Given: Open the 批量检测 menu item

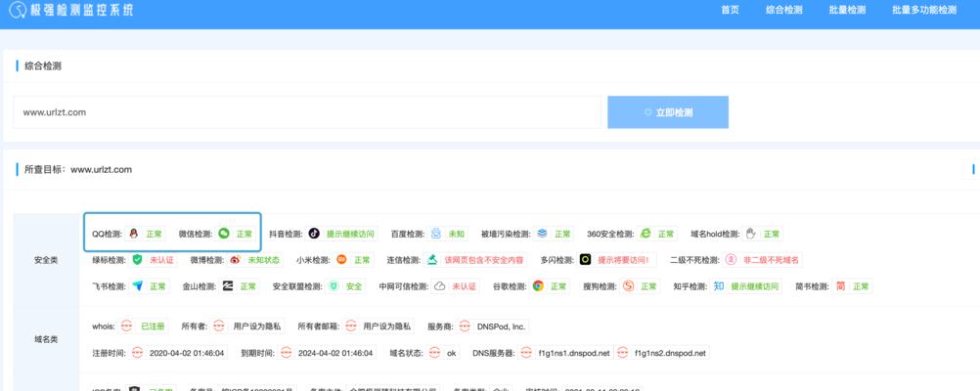Looking at the screenshot, I should coord(847,10).
